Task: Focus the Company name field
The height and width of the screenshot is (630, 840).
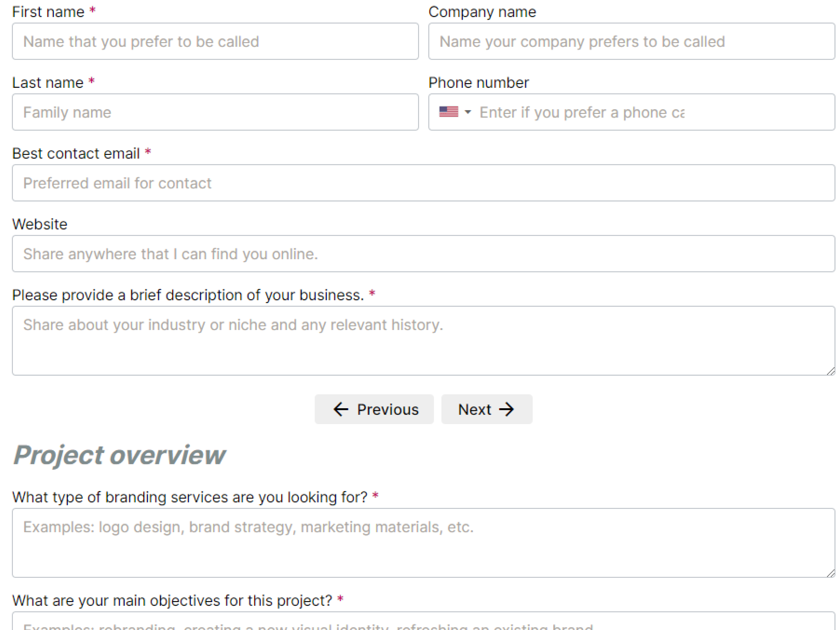Action: (x=631, y=41)
